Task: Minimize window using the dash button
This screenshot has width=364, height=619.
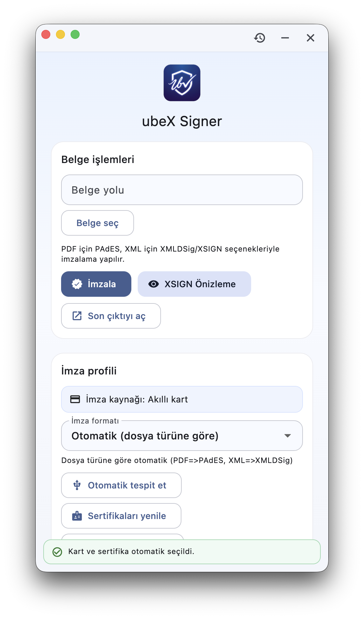Action: pos(285,38)
